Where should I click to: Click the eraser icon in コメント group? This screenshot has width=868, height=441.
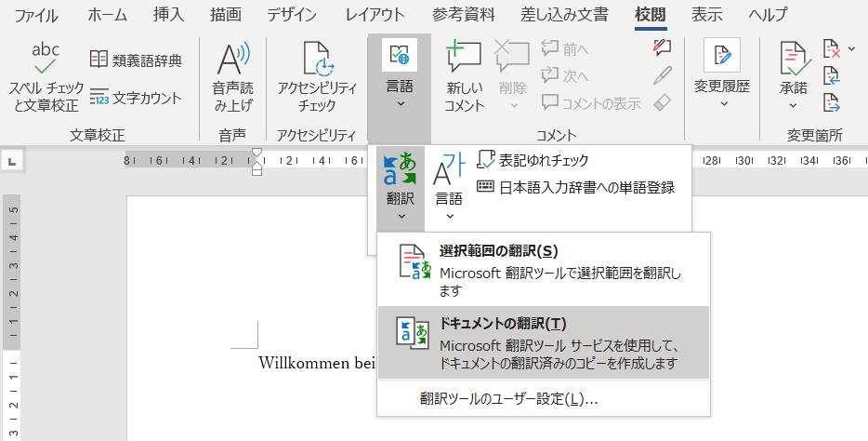(662, 102)
